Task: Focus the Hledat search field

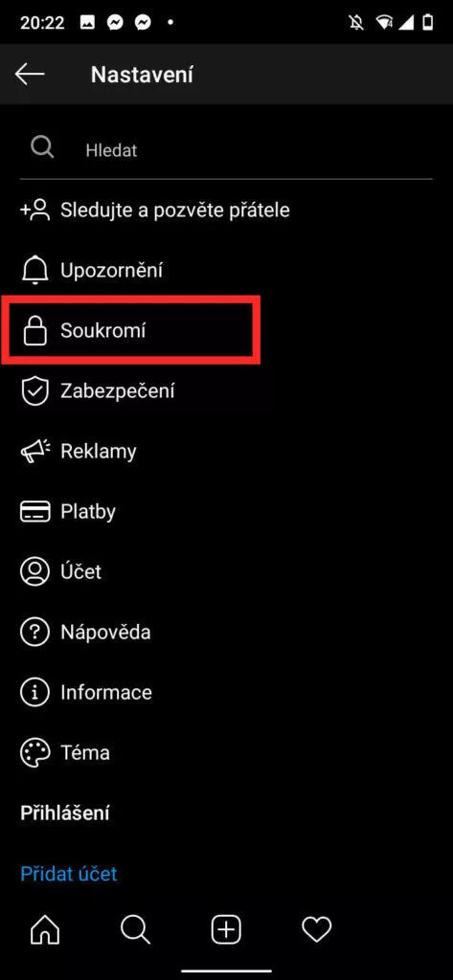Action: click(x=226, y=149)
